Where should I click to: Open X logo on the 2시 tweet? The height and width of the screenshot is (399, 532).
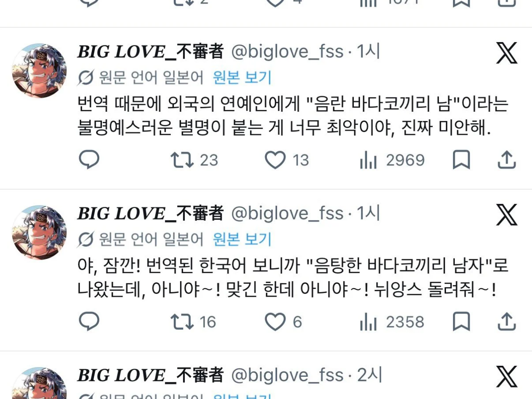(506, 377)
